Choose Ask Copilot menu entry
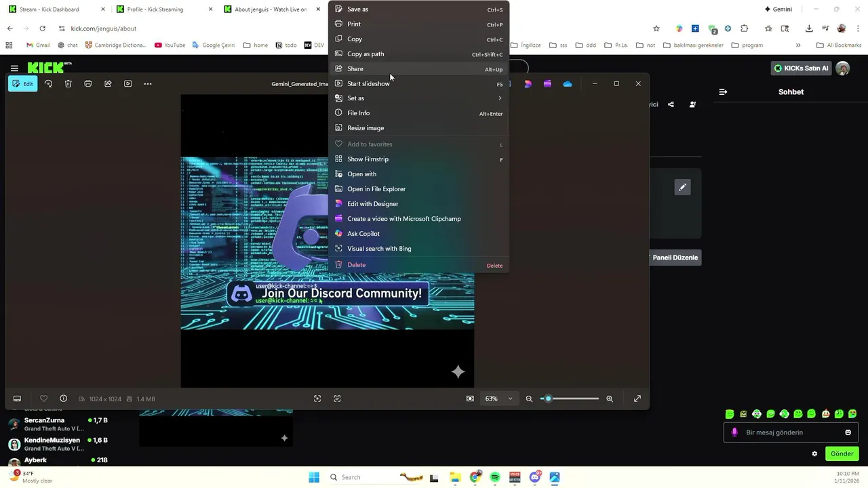The width and height of the screenshot is (868, 488). coord(418,234)
